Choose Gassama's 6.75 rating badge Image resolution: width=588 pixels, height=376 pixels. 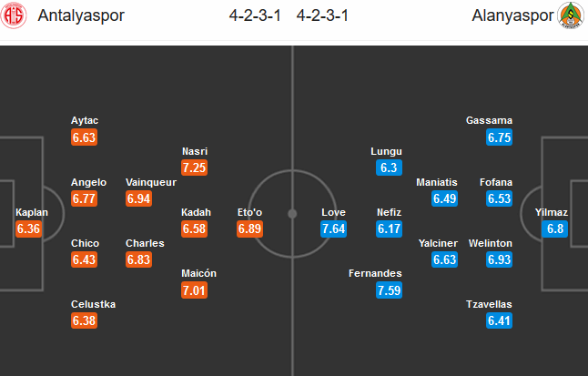pos(499,137)
